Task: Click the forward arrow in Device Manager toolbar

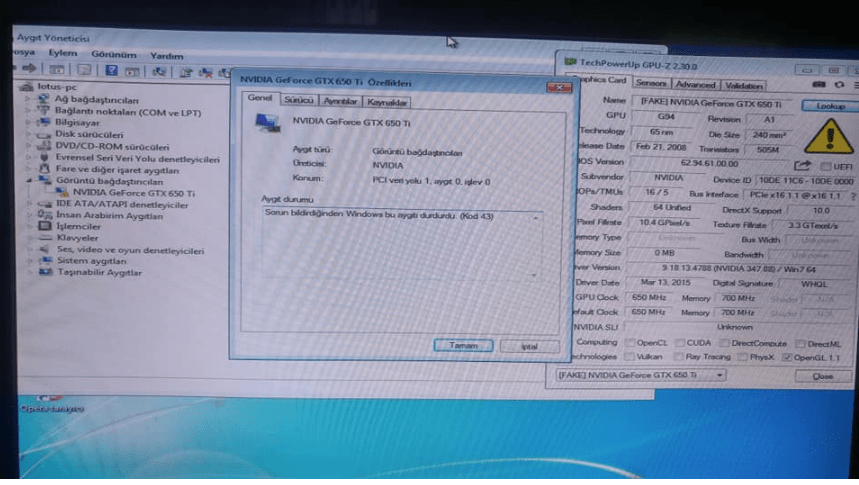Action: tap(29, 69)
